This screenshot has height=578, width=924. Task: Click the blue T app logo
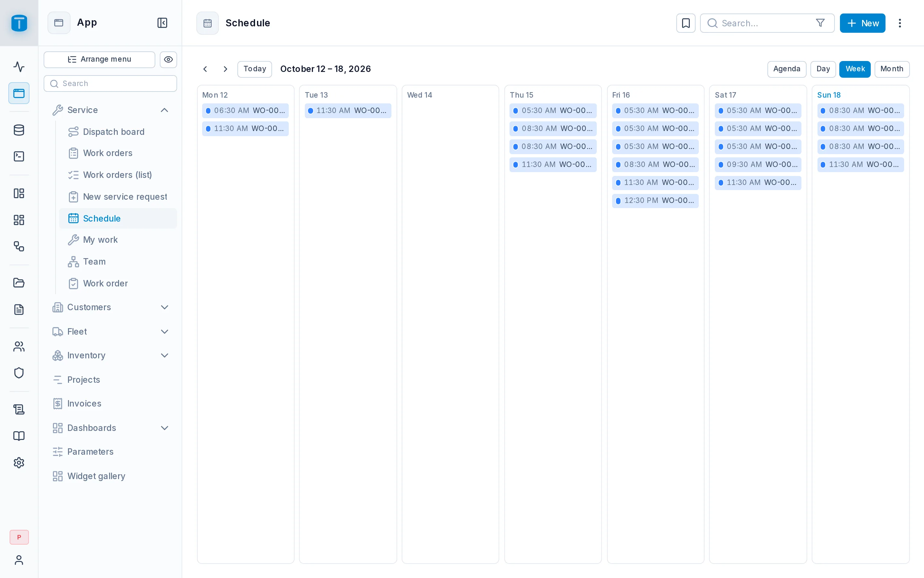(x=19, y=23)
